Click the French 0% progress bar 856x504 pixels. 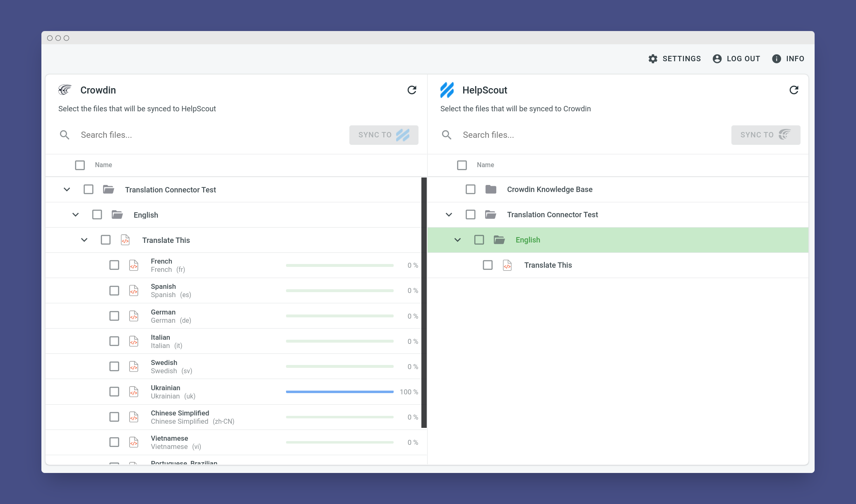click(339, 265)
